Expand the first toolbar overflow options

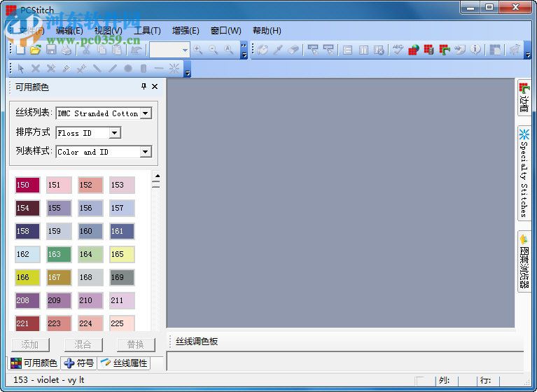click(244, 50)
